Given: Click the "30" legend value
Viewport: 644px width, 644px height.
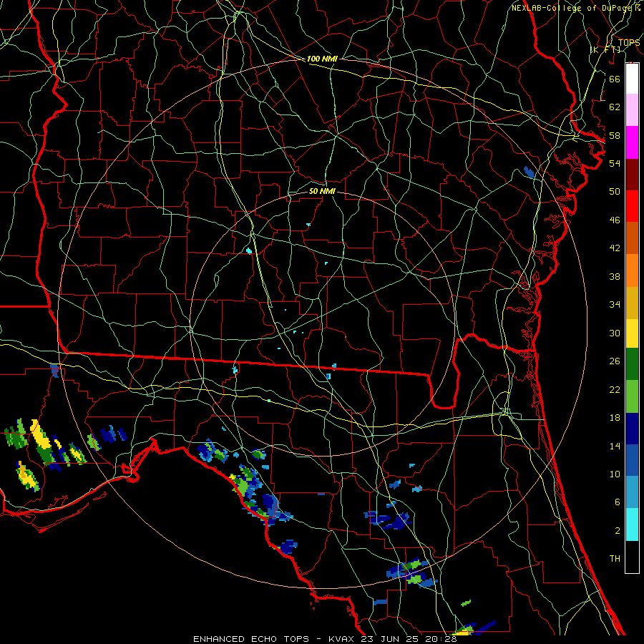Looking at the screenshot, I should tap(615, 333).
